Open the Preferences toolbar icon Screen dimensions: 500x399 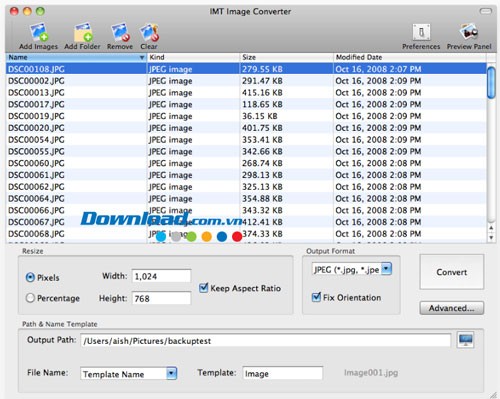point(421,36)
